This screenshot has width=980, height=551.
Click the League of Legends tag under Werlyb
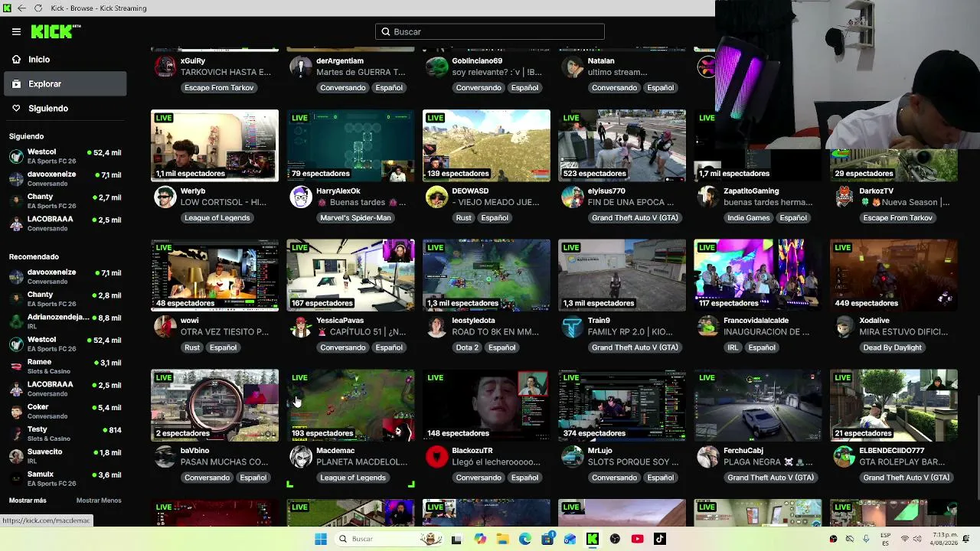[x=217, y=218]
